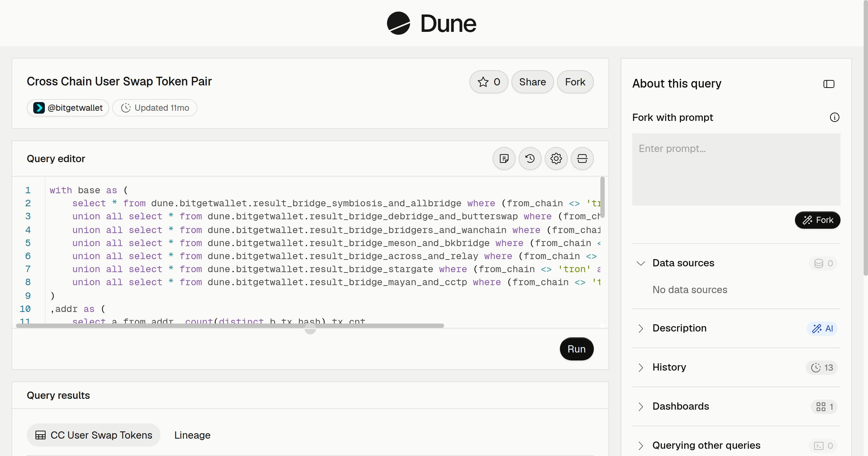
Task: Click 'with base as (' code line
Action: click(89, 190)
